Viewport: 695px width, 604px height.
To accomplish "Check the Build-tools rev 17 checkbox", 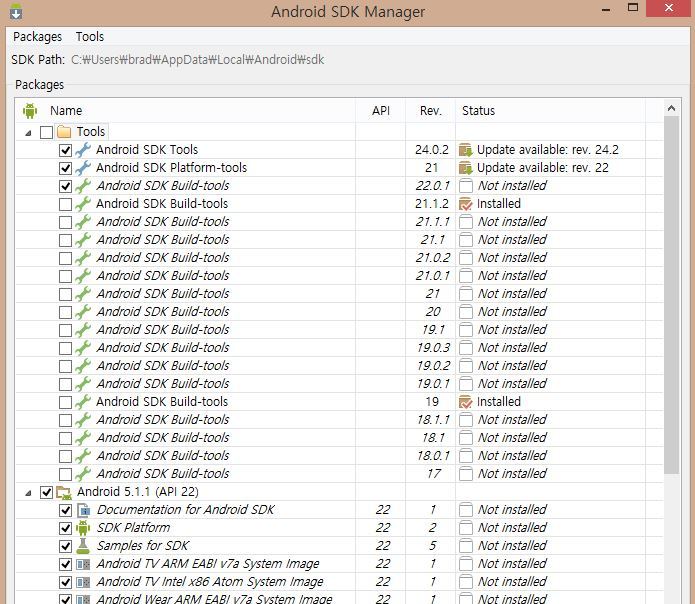I will click(65, 474).
